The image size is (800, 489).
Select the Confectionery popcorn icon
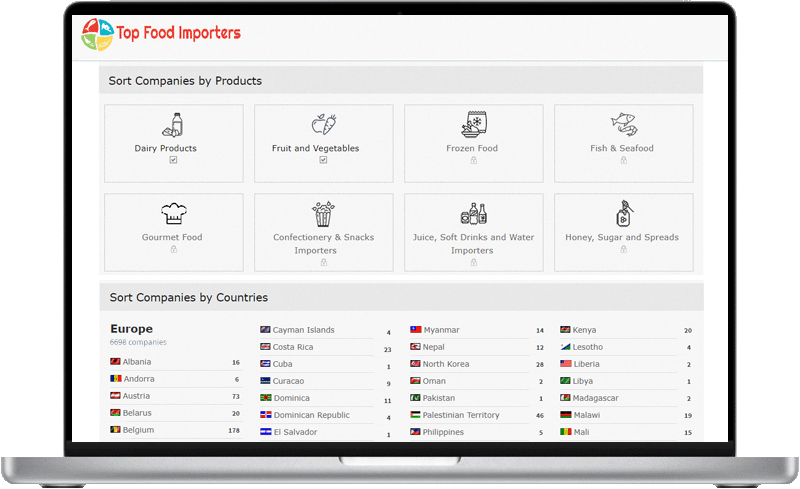(323, 214)
